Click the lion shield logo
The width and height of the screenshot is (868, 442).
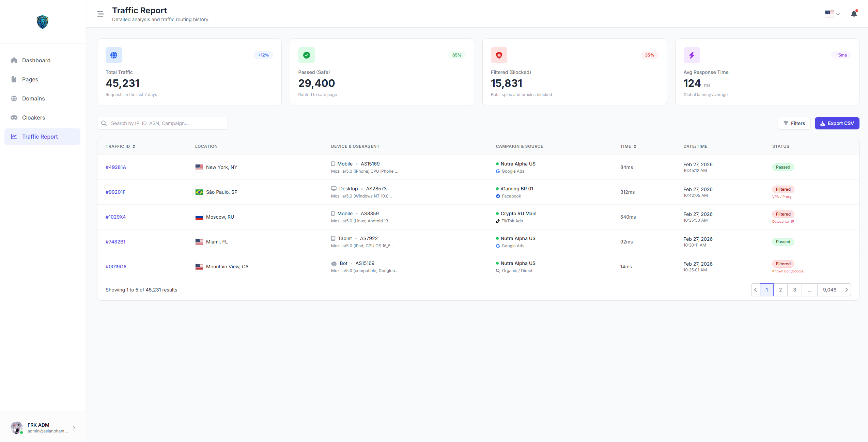point(43,22)
